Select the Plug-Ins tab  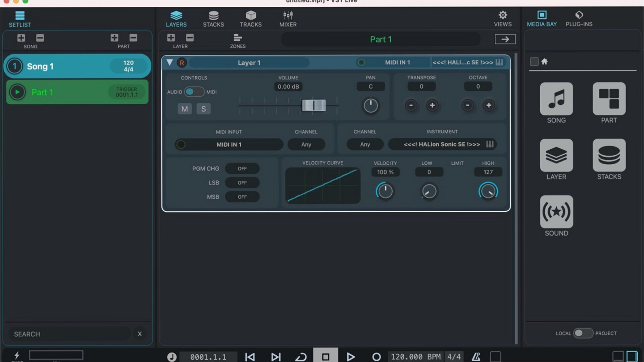click(579, 19)
